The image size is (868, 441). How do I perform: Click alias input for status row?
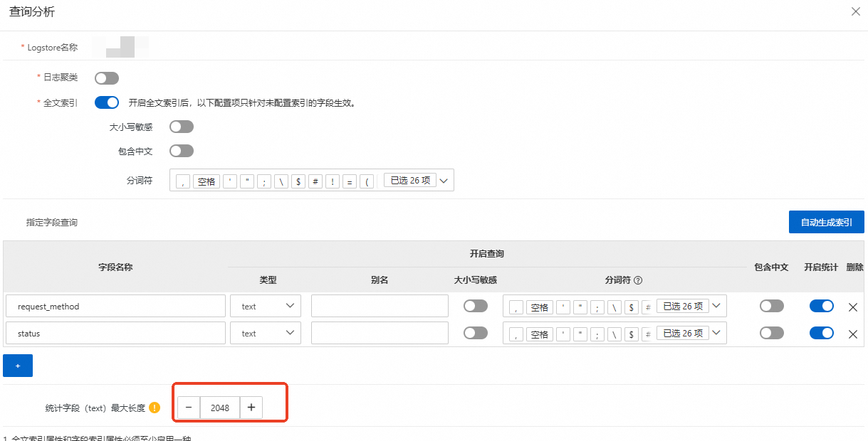point(380,333)
